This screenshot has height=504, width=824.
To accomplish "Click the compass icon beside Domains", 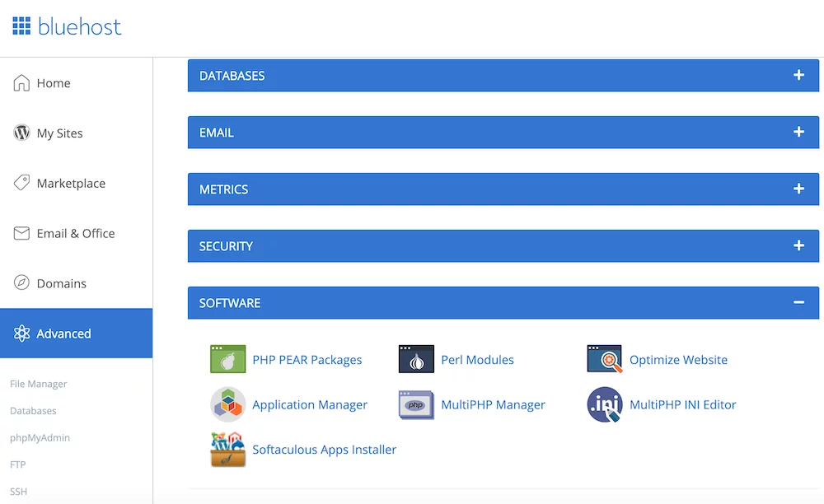I will coord(21,283).
